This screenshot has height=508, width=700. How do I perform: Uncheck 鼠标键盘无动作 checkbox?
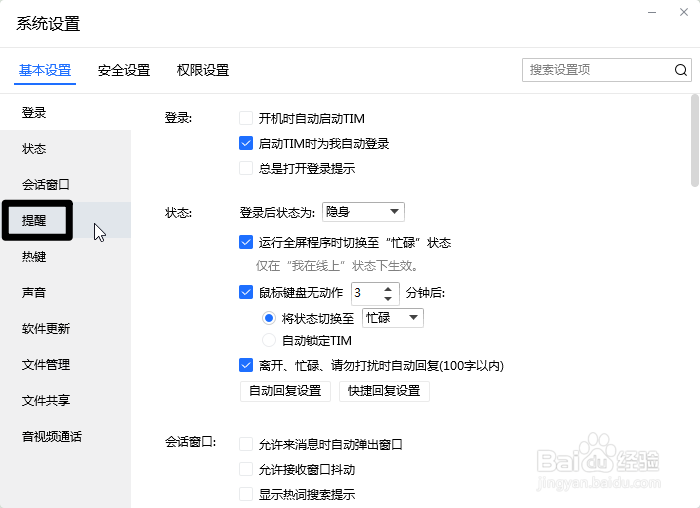[246, 292]
